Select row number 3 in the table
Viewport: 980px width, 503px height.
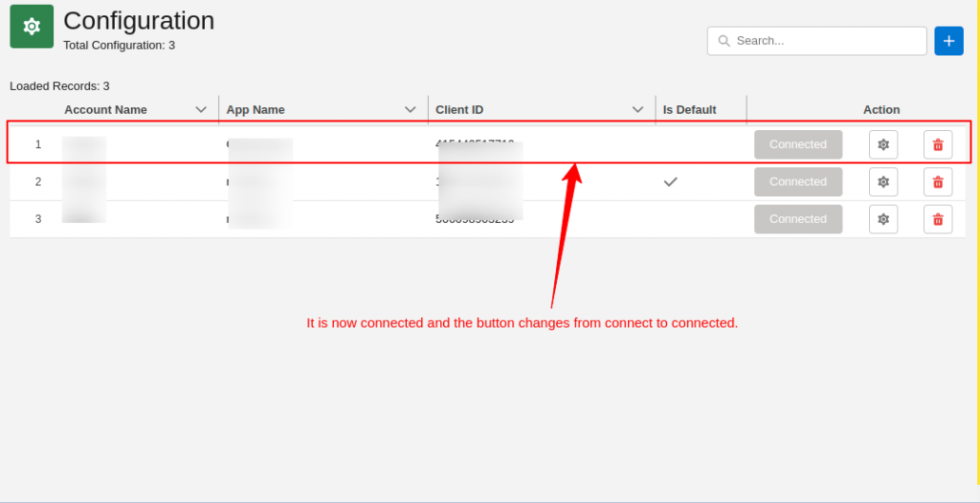click(x=38, y=219)
